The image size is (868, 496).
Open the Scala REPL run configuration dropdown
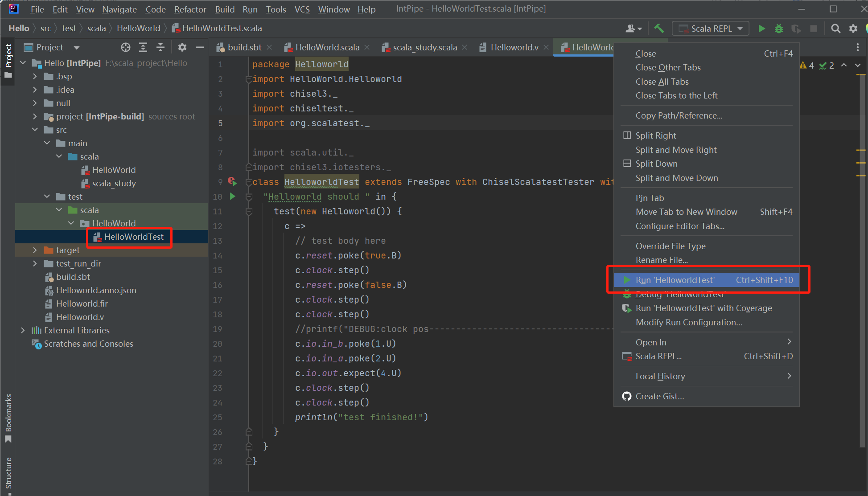point(711,29)
